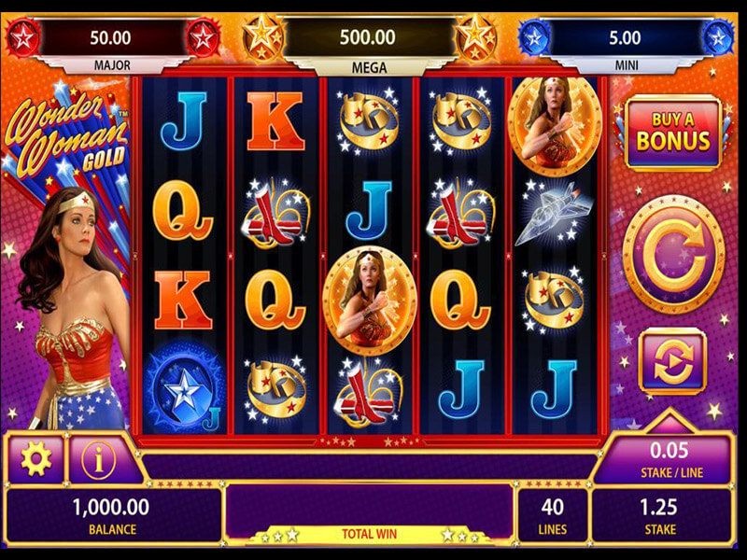Select the Major jackpot 50.00 banner
The image size is (747, 560).
point(112,45)
